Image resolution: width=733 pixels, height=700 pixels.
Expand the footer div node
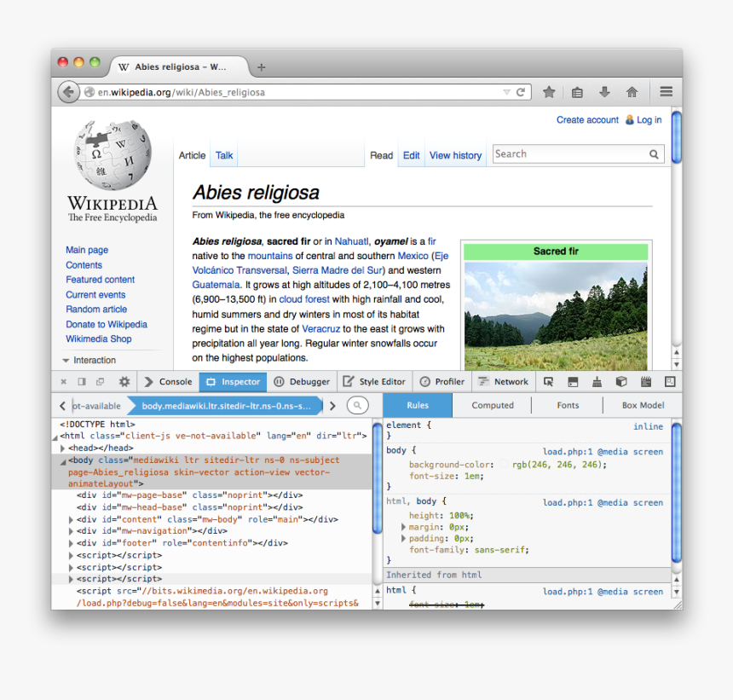(71, 543)
